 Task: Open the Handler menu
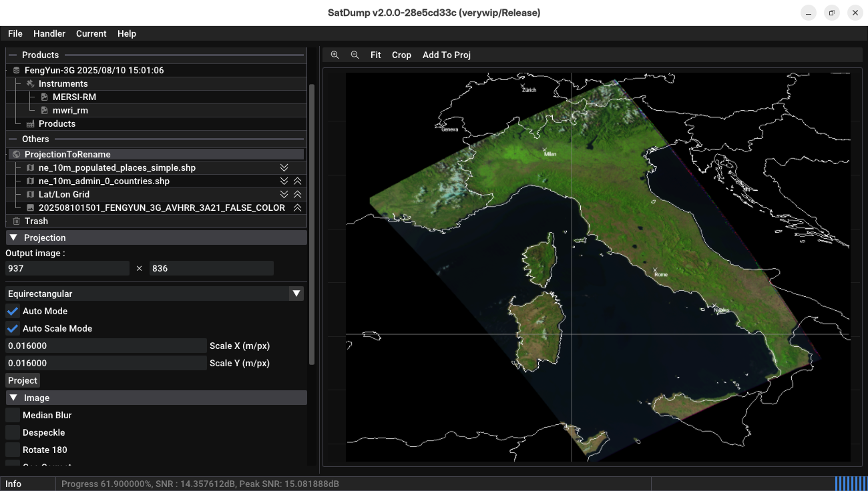pyautogui.click(x=49, y=33)
